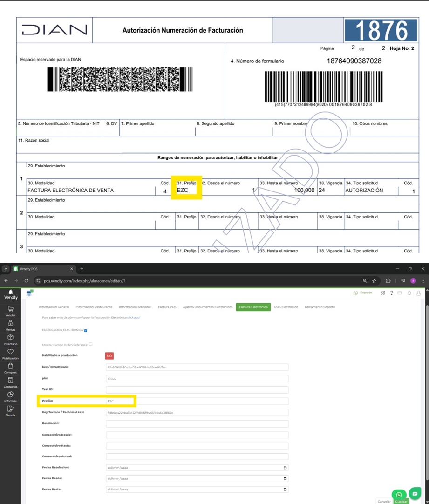Open the green chat bubble widget
The image size is (429, 504).
click(x=415, y=494)
